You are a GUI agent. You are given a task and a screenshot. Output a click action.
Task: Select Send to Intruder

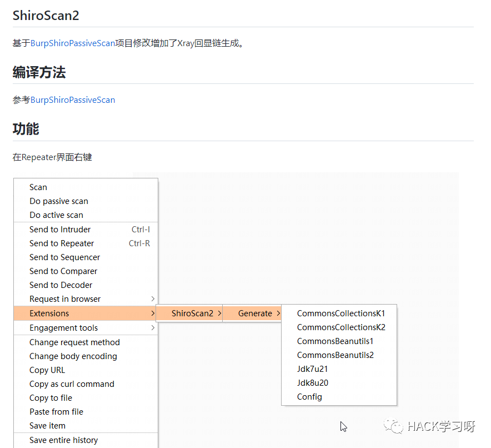pos(86,230)
